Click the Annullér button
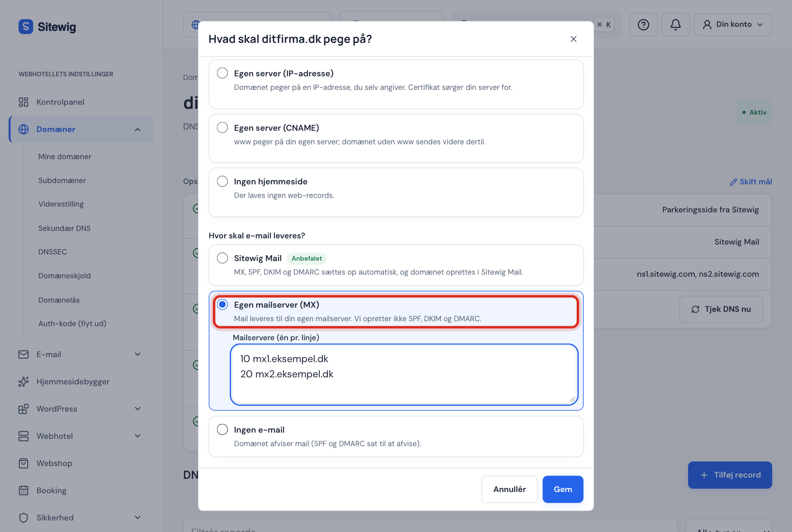The height and width of the screenshot is (532, 792). [x=509, y=489]
